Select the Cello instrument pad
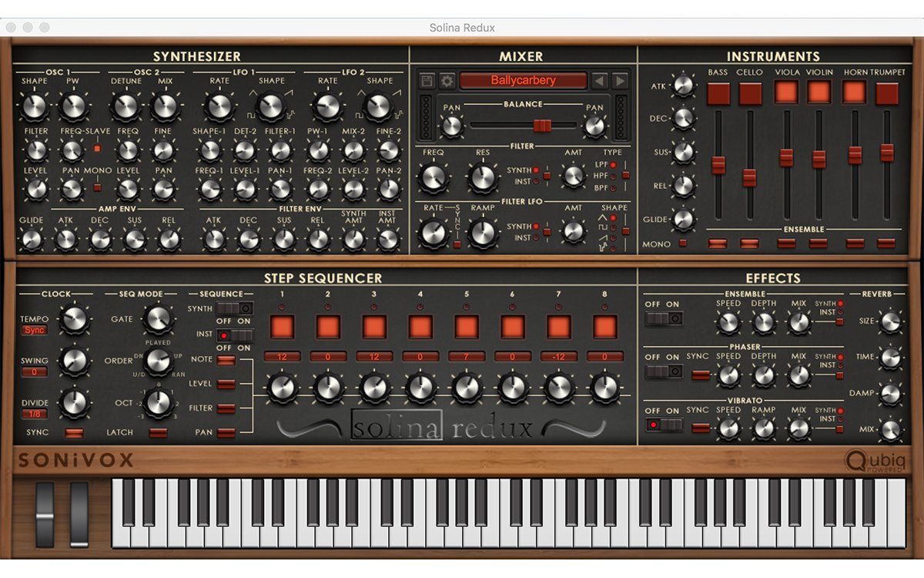 [x=752, y=92]
